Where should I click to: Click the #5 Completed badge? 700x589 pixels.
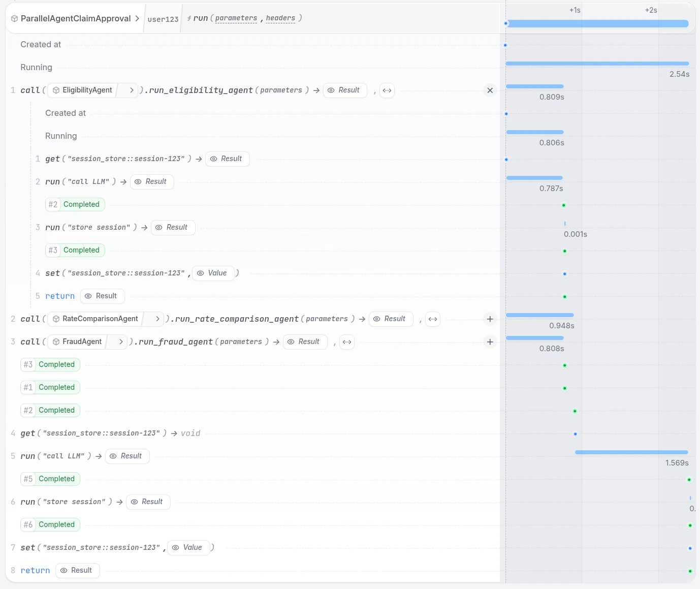coord(50,479)
